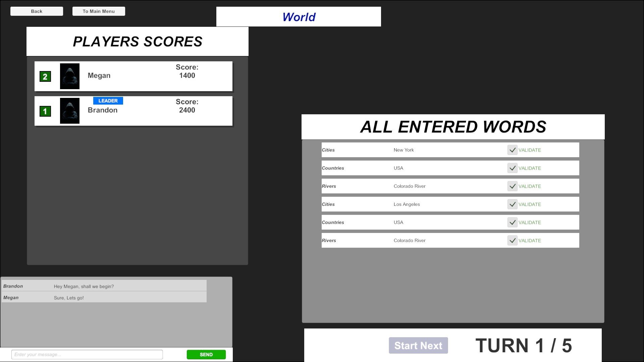Click the World category tab header
This screenshot has width=644, height=362.
[x=299, y=17]
